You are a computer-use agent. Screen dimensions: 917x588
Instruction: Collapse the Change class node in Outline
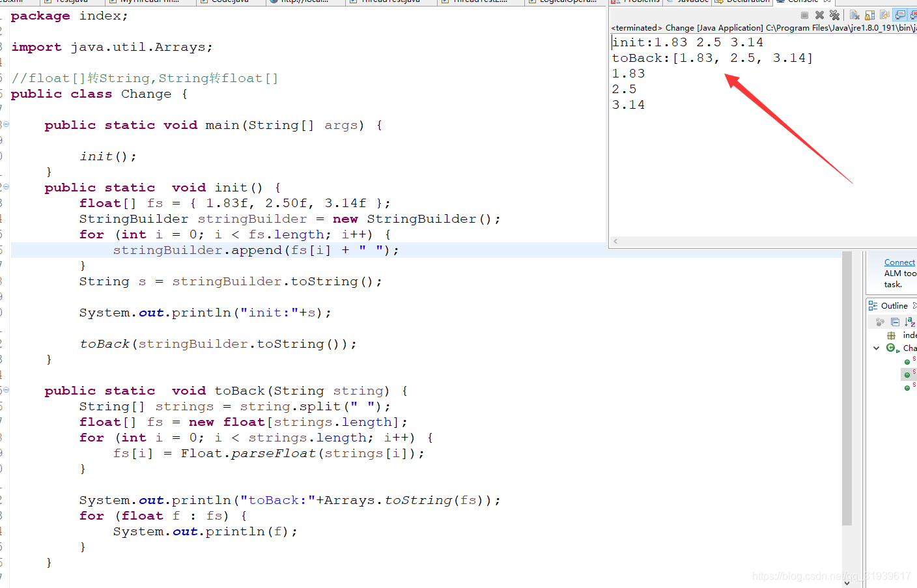pyautogui.click(x=877, y=348)
